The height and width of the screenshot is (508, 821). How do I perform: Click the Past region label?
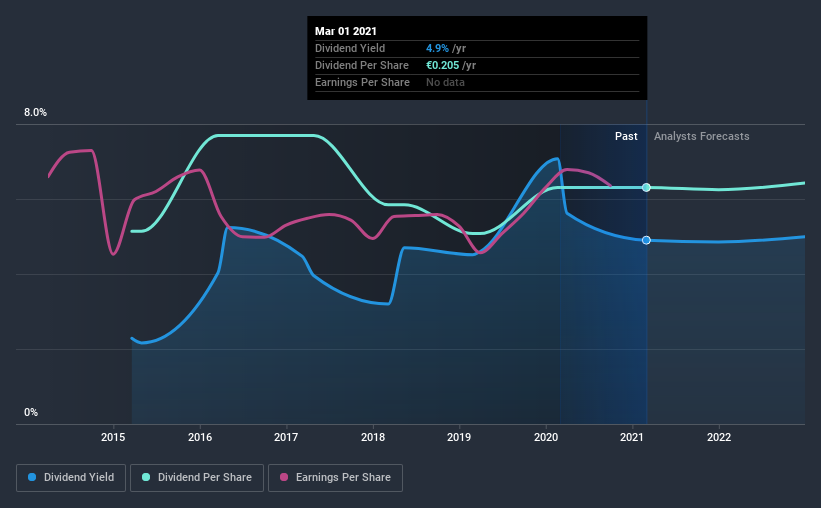pyautogui.click(x=626, y=136)
